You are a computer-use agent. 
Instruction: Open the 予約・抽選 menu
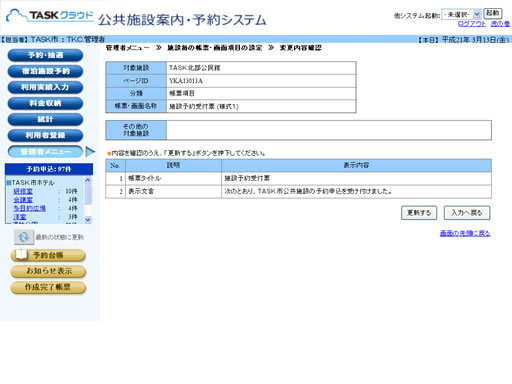(45, 55)
